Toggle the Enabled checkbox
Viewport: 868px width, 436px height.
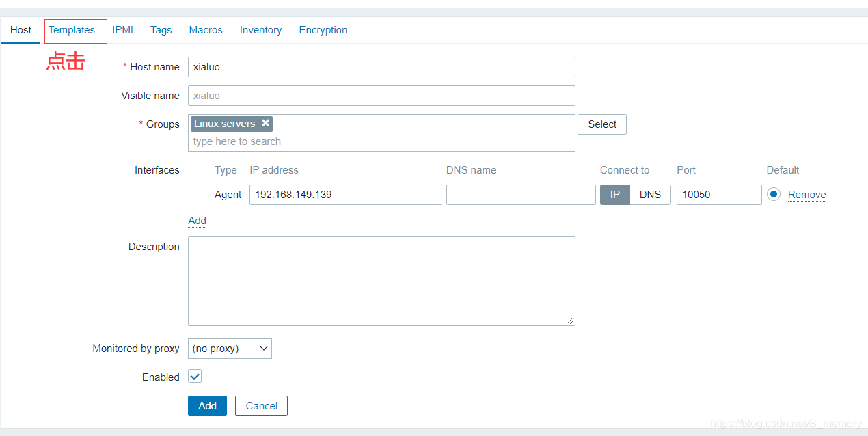click(x=195, y=377)
